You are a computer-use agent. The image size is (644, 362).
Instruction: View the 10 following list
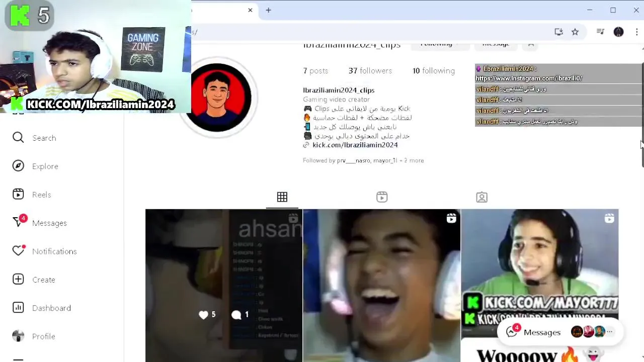click(434, 71)
